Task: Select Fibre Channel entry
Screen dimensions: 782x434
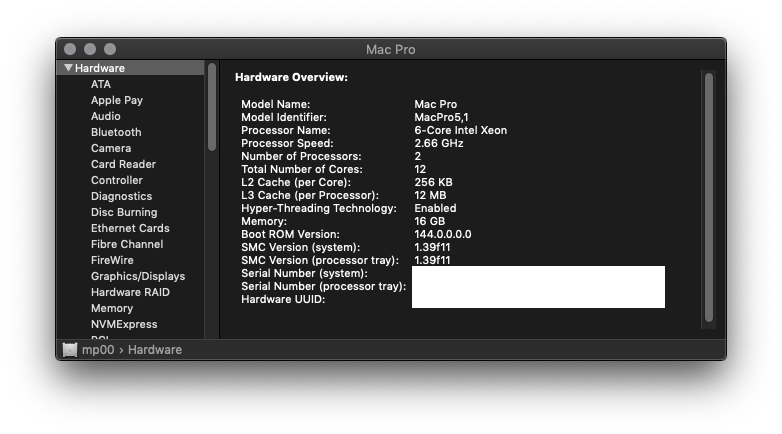Action: click(x=127, y=244)
